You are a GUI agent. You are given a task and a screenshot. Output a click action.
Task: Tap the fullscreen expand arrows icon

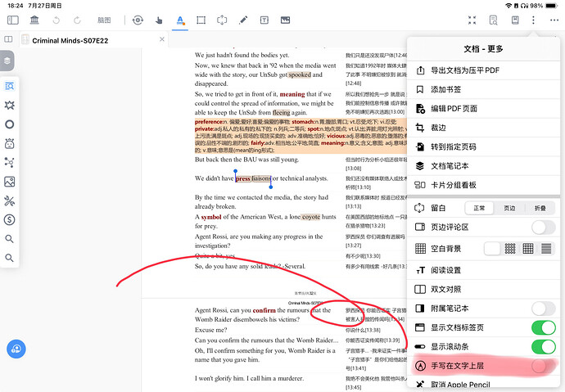(472, 20)
